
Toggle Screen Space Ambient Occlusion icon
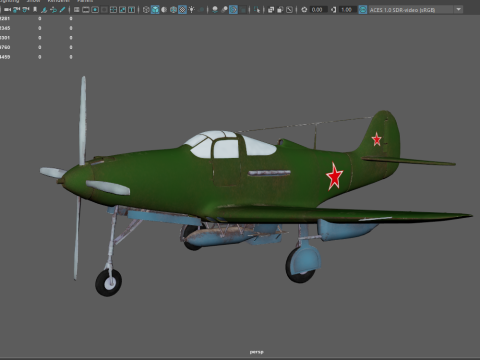point(215,10)
